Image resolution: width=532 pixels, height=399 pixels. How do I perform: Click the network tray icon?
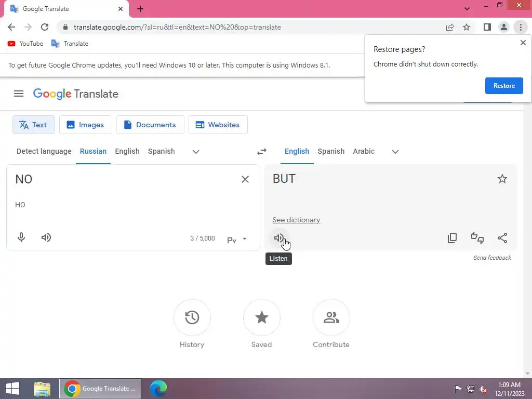click(x=471, y=389)
